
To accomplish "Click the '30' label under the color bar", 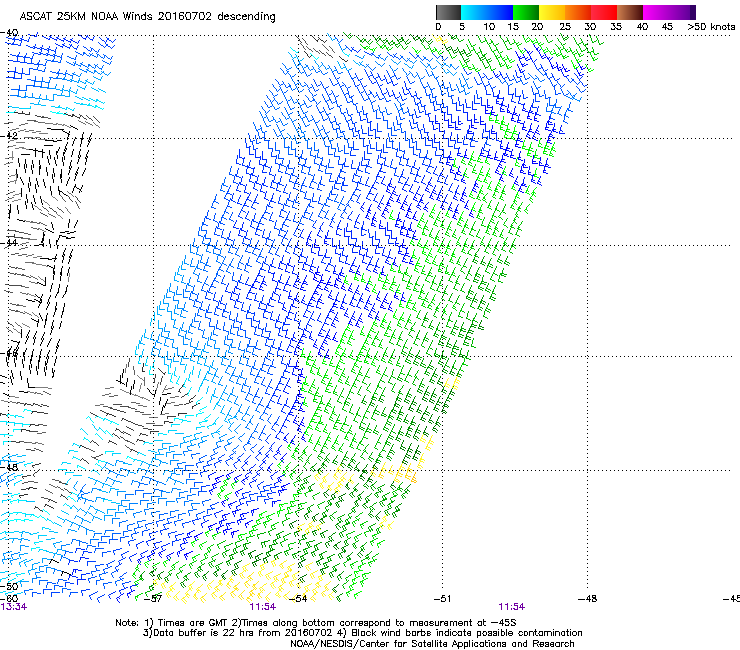I will pyautogui.click(x=590, y=26).
